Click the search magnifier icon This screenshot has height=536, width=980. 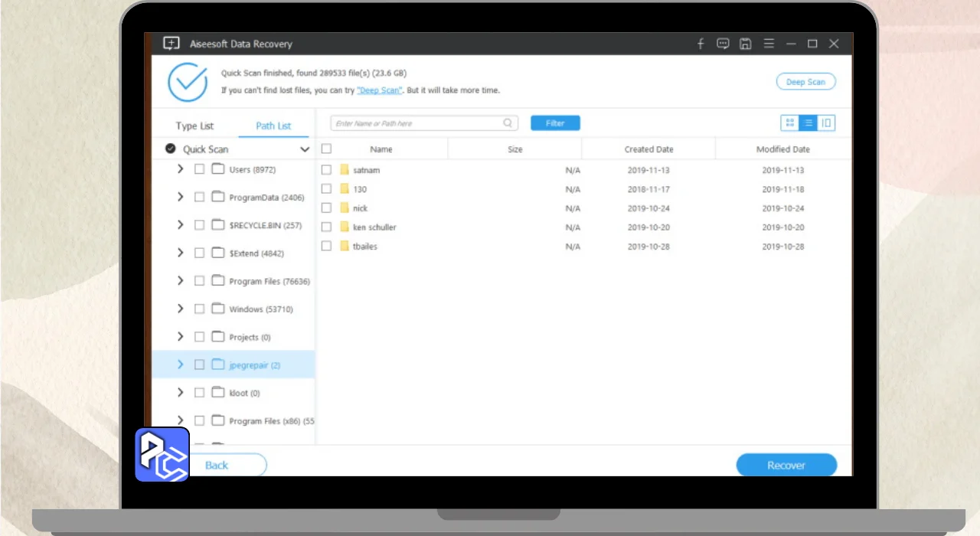point(508,123)
